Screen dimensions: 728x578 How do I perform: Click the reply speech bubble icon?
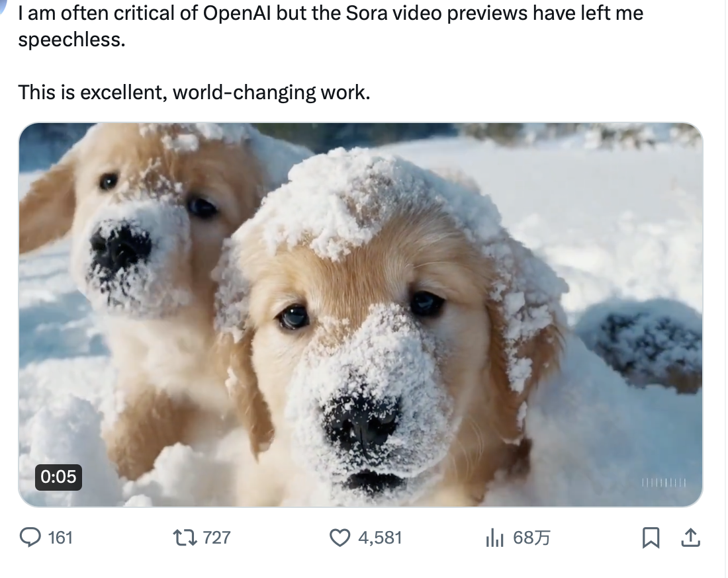(30, 538)
